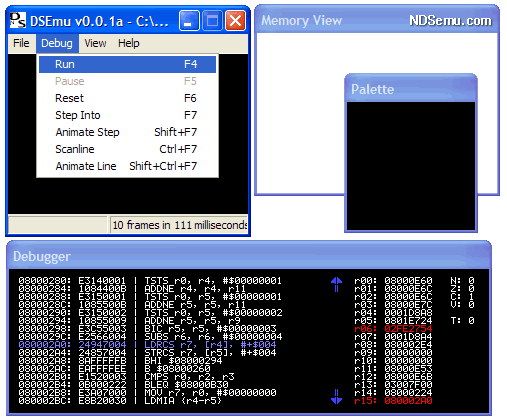The width and height of the screenshot is (507, 420).
Task: Click the Memory View title bar
Action: point(377,20)
